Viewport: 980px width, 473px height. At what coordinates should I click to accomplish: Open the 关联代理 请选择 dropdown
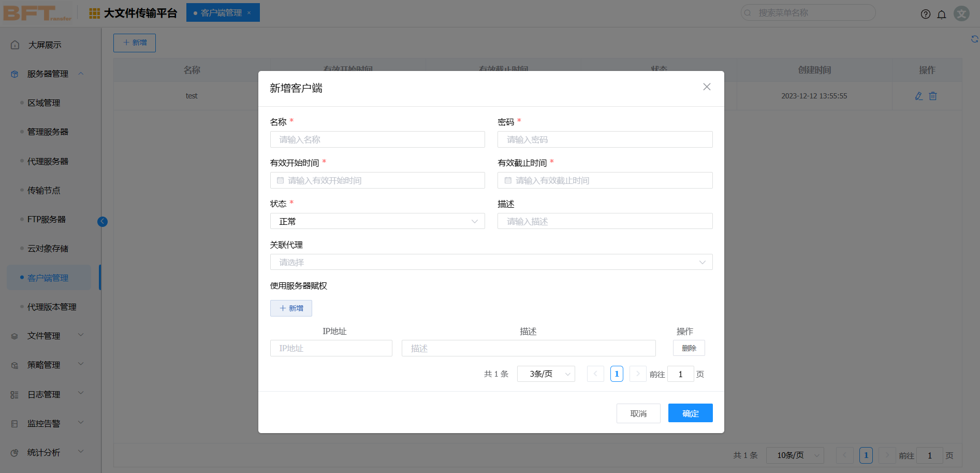[491, 262]
